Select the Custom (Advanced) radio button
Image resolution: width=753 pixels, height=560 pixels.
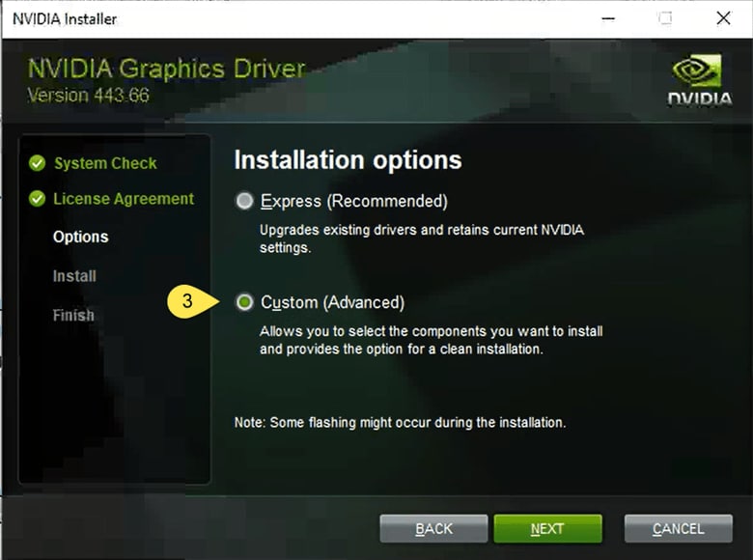coord(244,302)
